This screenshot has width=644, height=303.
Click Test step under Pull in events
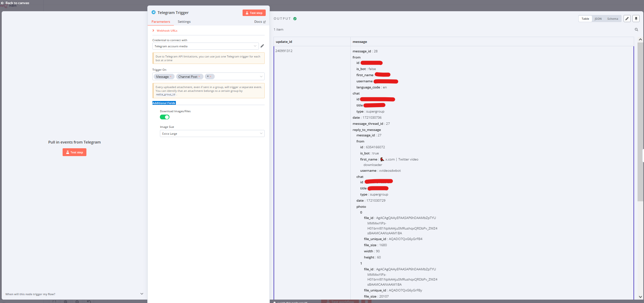coord(75,152)
